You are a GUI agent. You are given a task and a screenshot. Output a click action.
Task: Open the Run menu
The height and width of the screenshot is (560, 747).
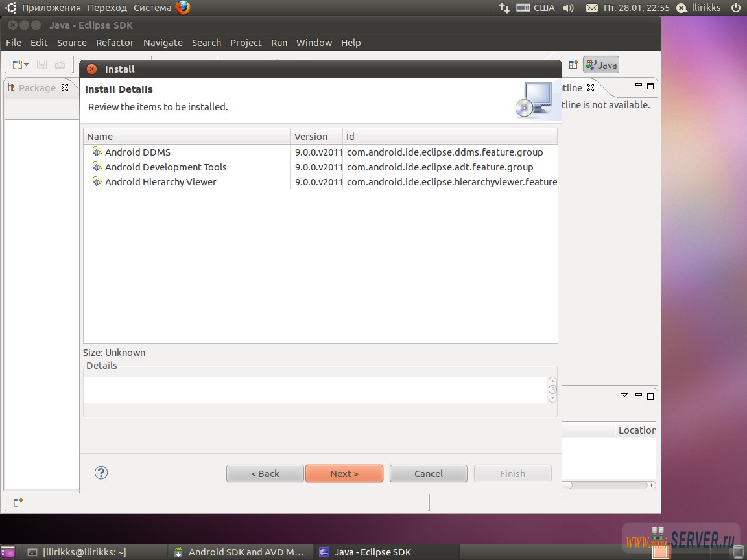(279, 42)
